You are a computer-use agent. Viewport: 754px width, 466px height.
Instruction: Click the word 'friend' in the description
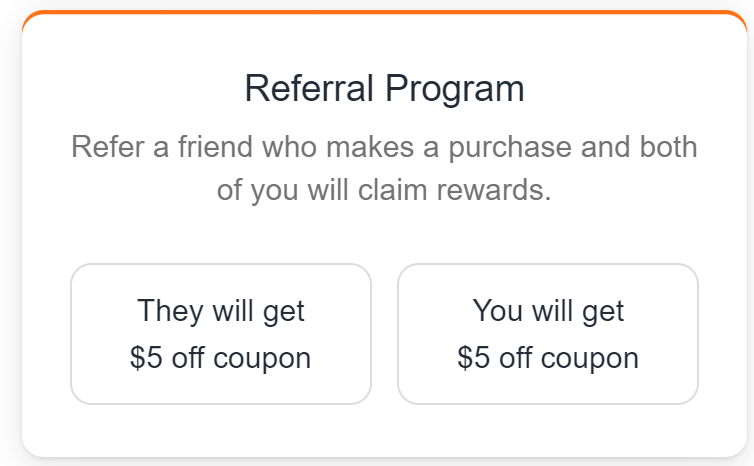221,148
